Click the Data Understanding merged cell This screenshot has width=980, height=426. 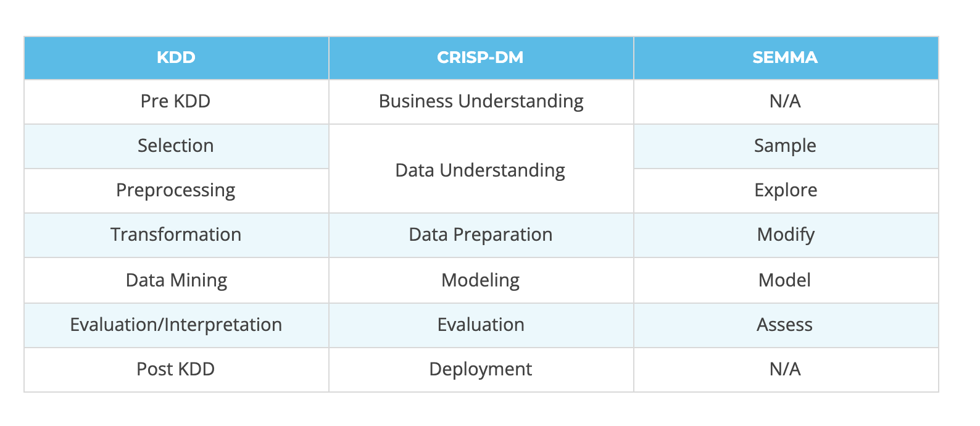coord(480,170)
